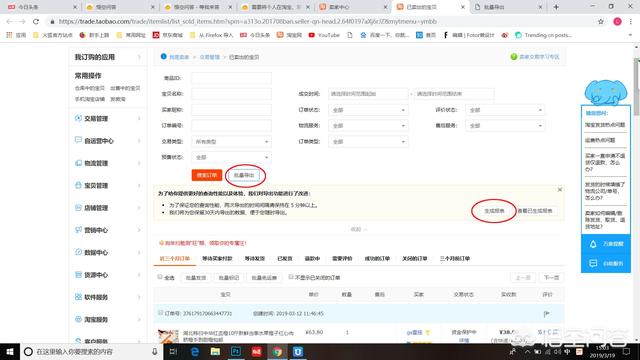Click the 交易管理 sidebar icon
This screenshot has height=360, width=640.
click(78, 118)
